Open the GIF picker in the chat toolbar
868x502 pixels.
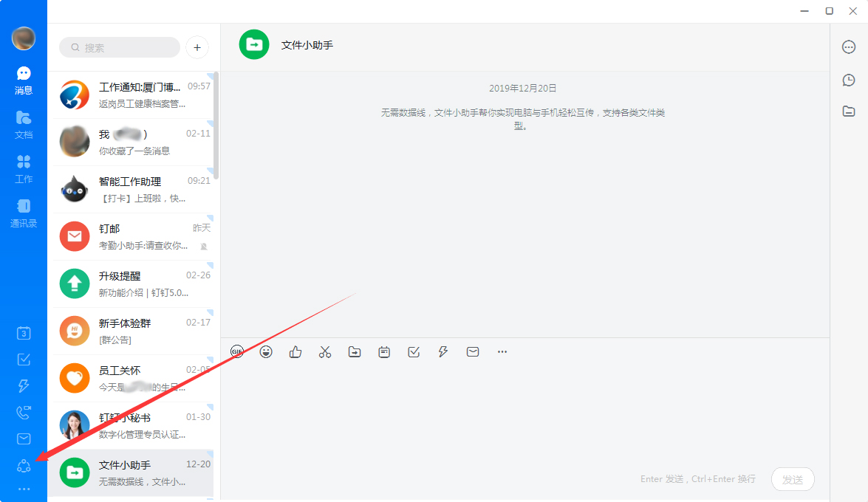(x=236, y=351)
